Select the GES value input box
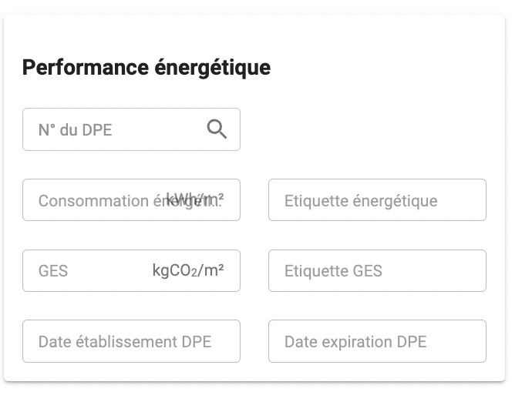 point(131,271)
